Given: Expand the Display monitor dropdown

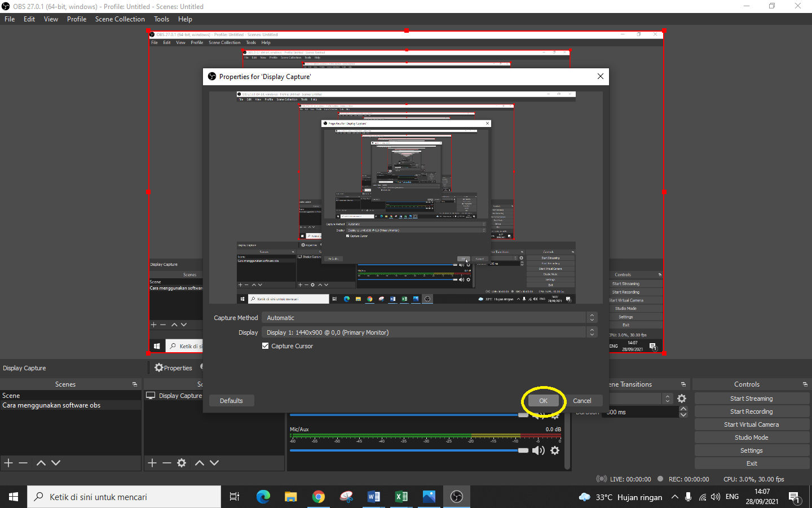Looking at the screenshot, I should 429,332.
